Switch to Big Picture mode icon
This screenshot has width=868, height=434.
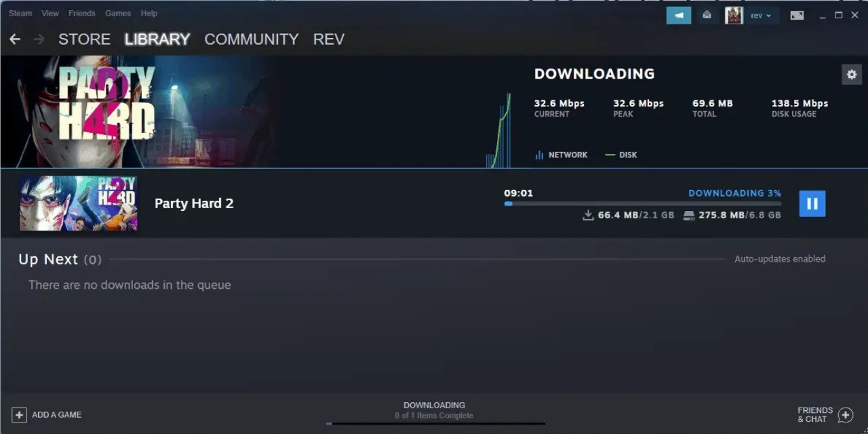point(797,15)
